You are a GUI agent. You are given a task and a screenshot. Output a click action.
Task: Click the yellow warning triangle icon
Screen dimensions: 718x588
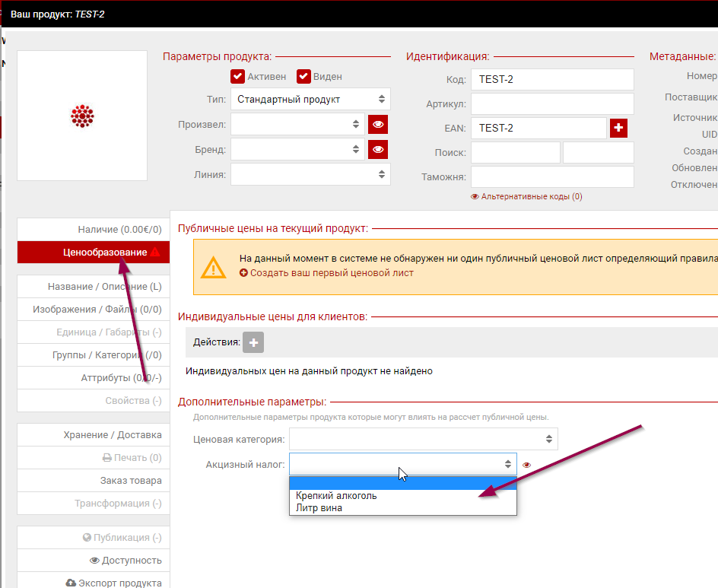213,267
